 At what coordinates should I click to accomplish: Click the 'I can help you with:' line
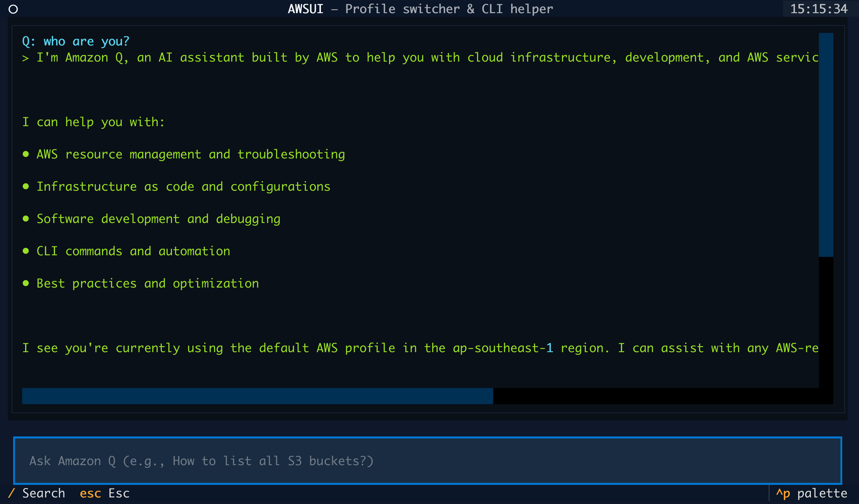coord(93,122)
